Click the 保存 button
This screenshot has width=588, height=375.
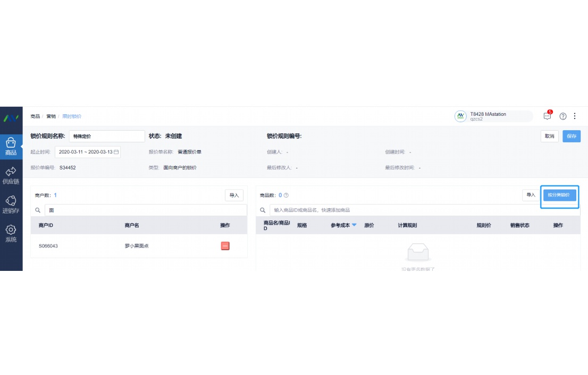click(x=572, y=136)
